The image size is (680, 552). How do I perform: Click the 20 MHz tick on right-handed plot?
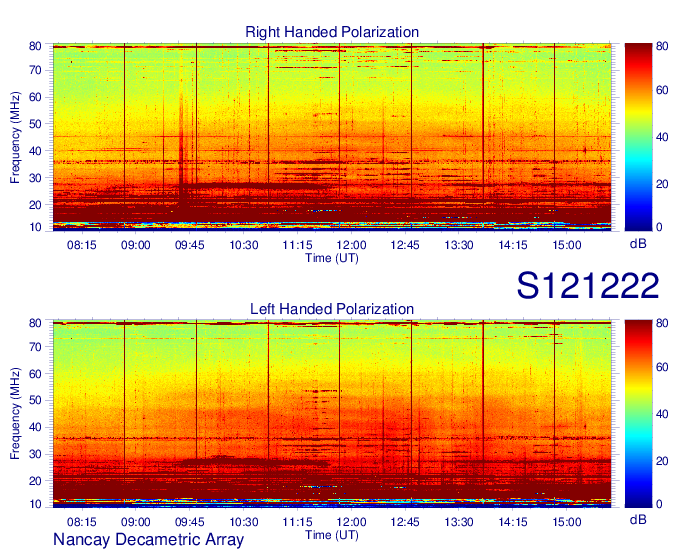35,205
